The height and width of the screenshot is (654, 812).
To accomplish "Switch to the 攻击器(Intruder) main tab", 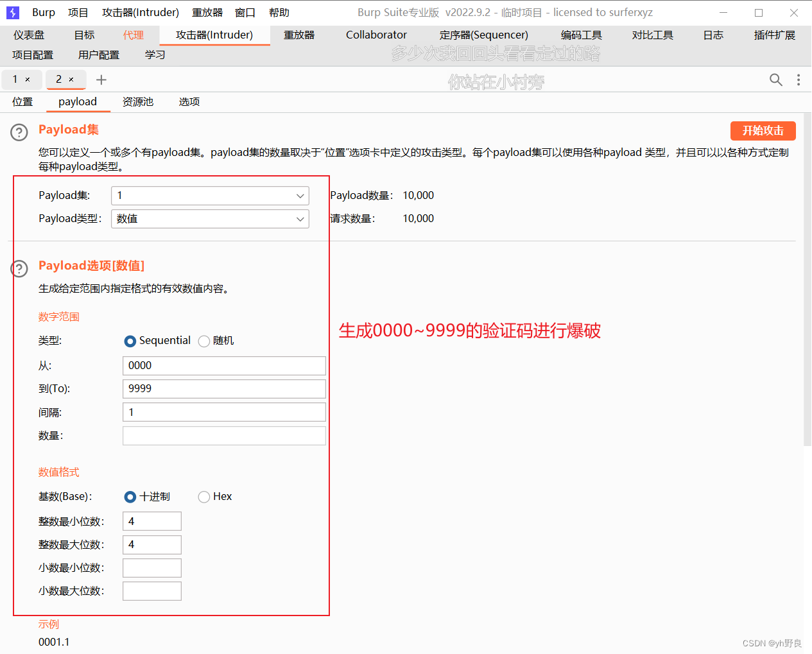I will [214, 35].
